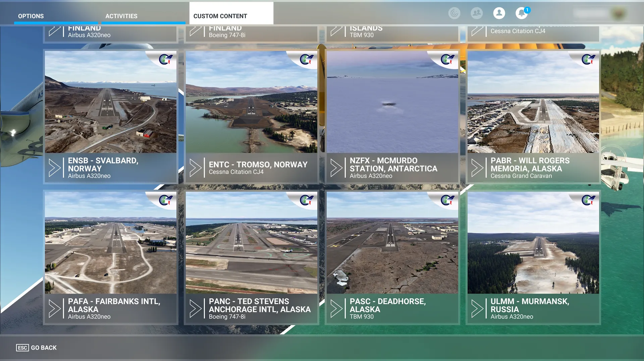Open PANC Ted Stevens Anchorage thumbnail
Viewport: 644px width, 361px height.
(252, 243)
